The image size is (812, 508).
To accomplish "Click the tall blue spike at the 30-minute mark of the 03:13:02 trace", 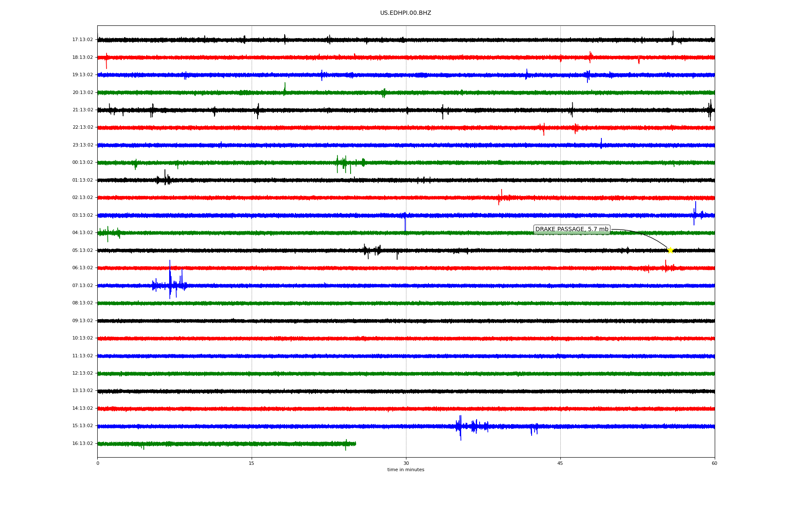I will click(x=405, y=222).
